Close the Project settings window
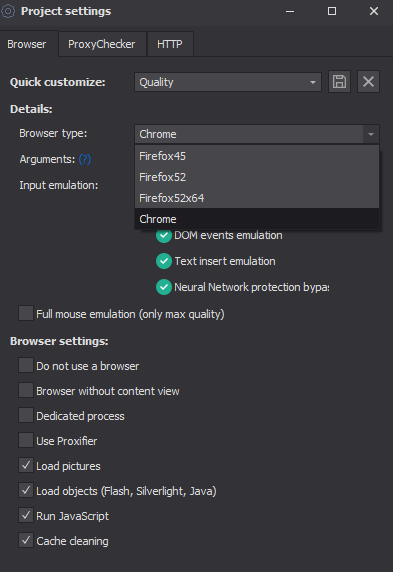 pyautogui.click(x=374, y=11)
